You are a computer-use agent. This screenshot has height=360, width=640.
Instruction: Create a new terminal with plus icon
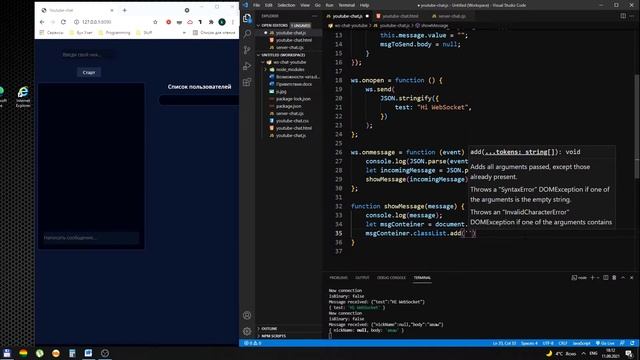592,278
